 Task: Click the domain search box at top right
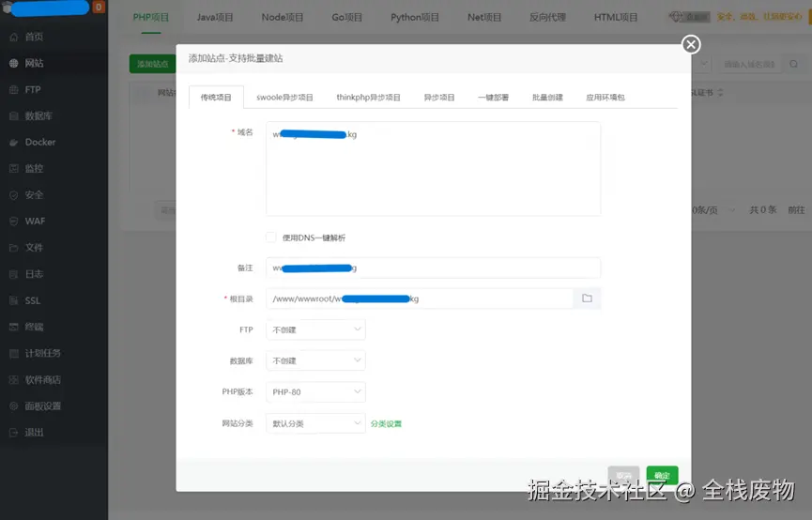[x=749, y=64]
